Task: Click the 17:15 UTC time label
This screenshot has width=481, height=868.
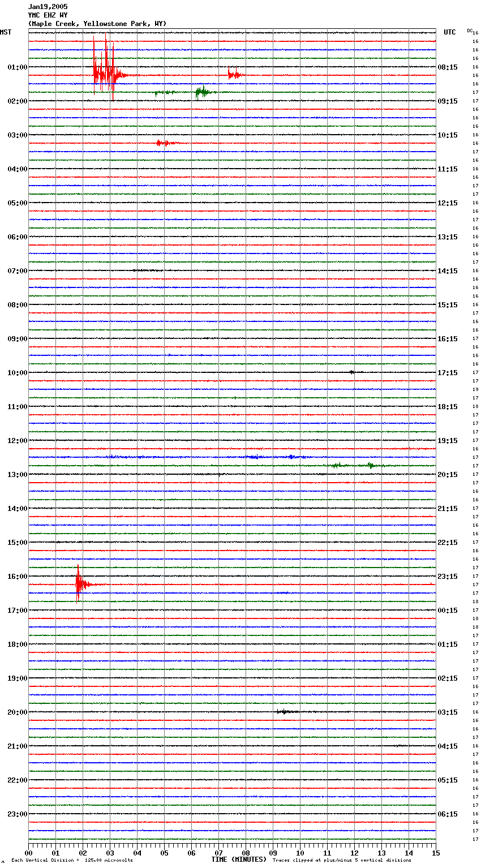Action: 448,373
